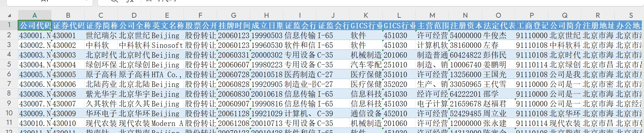Select cell 33050965
The height and width of the screenshot is (133, 644).
point(465,84)
